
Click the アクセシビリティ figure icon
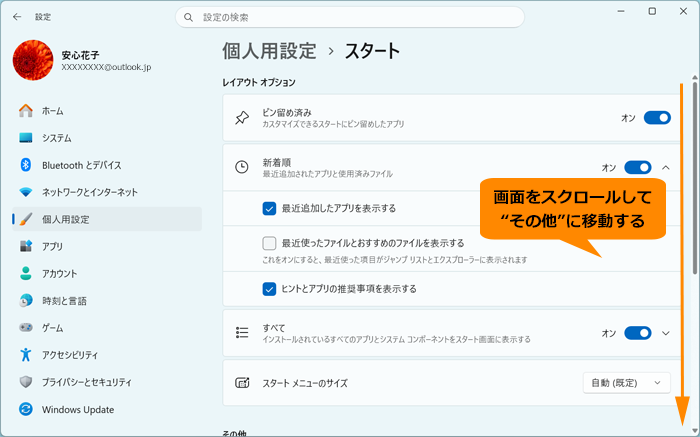point(26,355)
